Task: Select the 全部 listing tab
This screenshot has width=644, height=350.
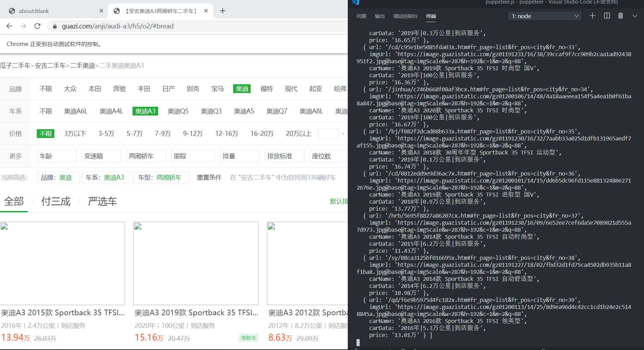Action: click(14, 202)
